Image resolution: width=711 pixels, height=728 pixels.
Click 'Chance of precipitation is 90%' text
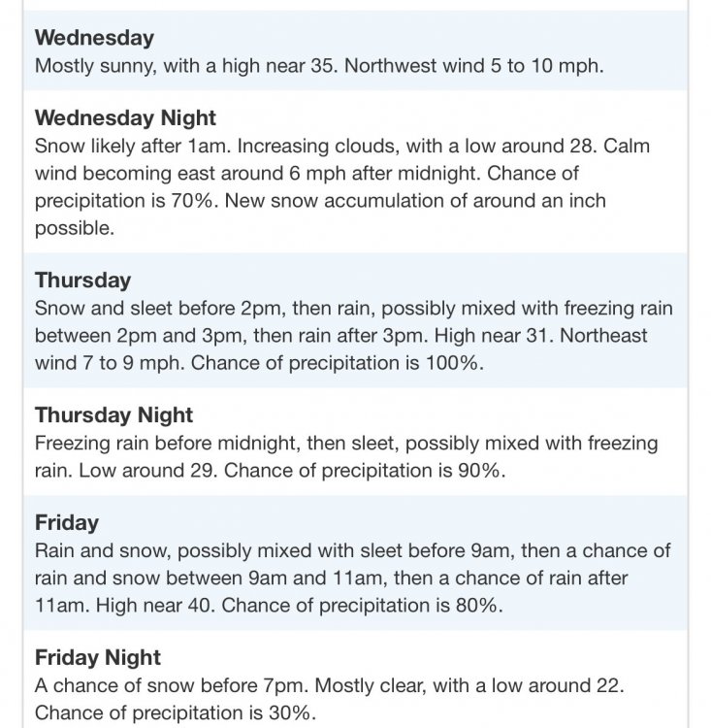(x=365, y=471)
